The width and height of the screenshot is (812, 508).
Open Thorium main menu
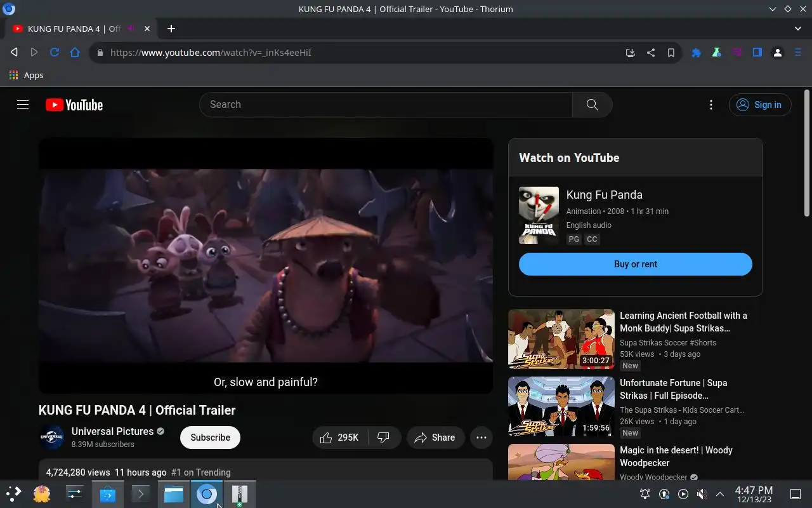point(798,53)
